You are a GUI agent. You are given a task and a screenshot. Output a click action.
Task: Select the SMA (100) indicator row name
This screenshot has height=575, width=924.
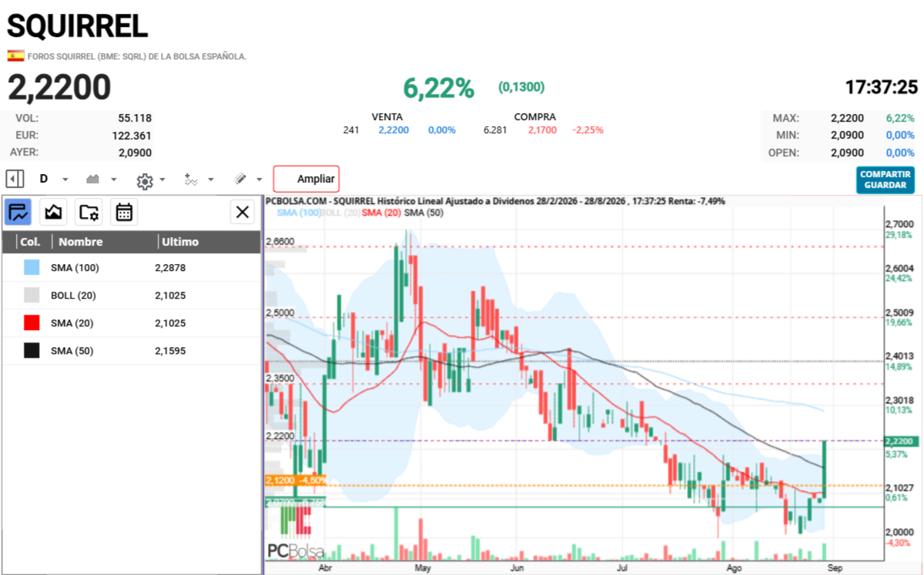75,268
